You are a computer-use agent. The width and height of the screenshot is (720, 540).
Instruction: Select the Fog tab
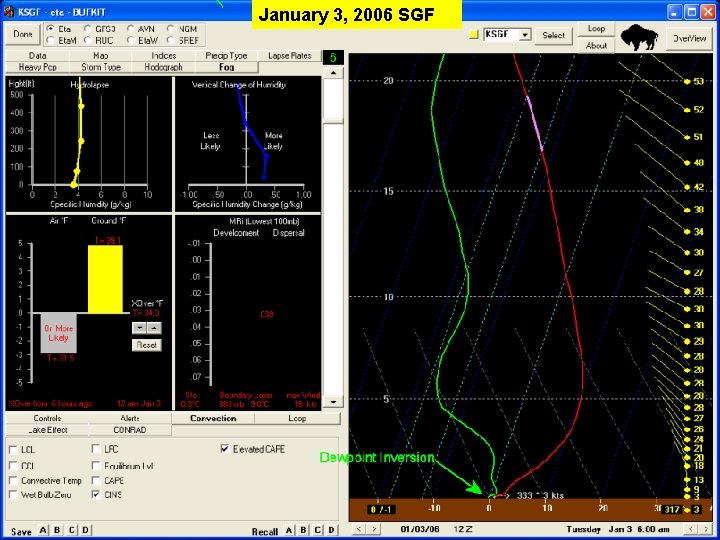[x=226, y=67]
